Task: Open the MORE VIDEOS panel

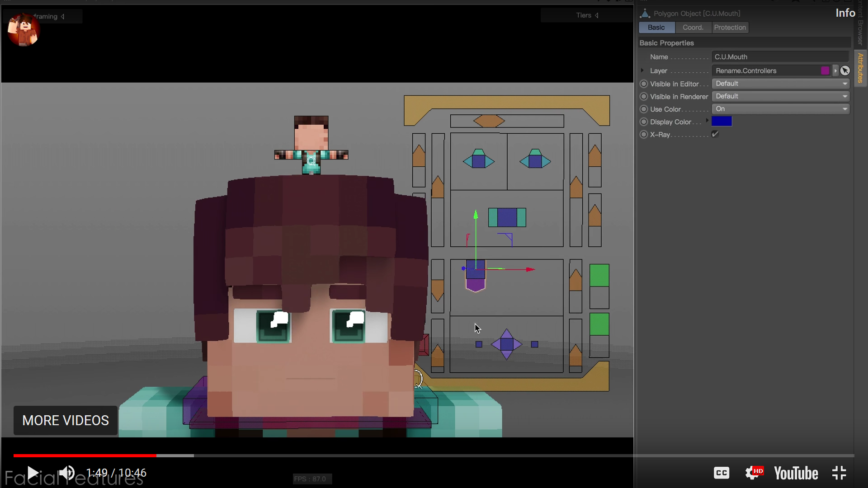Action: coord(66,420)
